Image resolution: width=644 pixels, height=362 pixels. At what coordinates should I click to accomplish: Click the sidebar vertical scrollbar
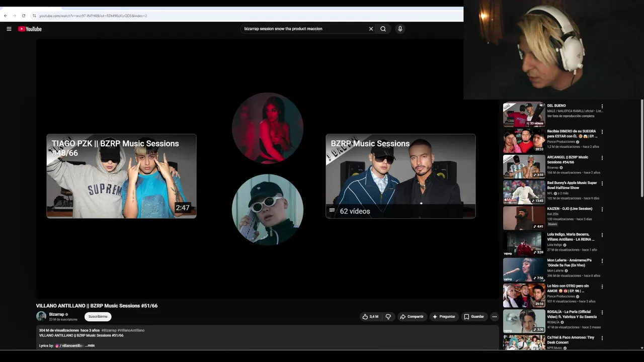(641, 148)
